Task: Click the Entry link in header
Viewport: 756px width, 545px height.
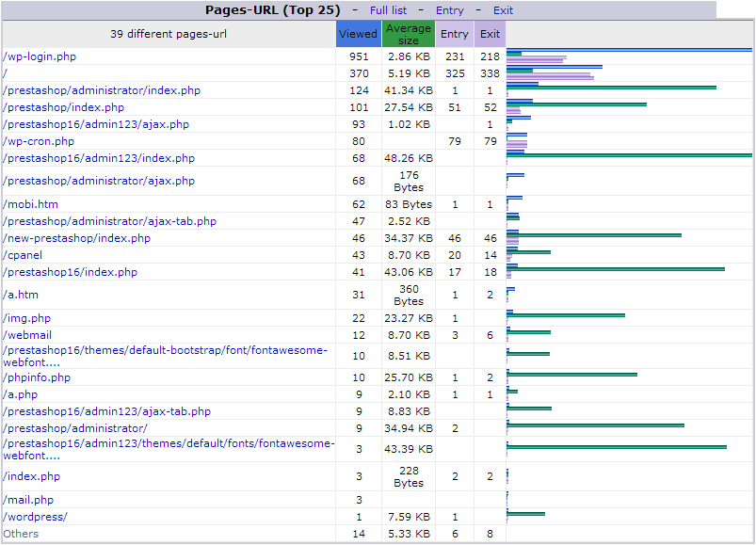Action: tap(449, 10)
